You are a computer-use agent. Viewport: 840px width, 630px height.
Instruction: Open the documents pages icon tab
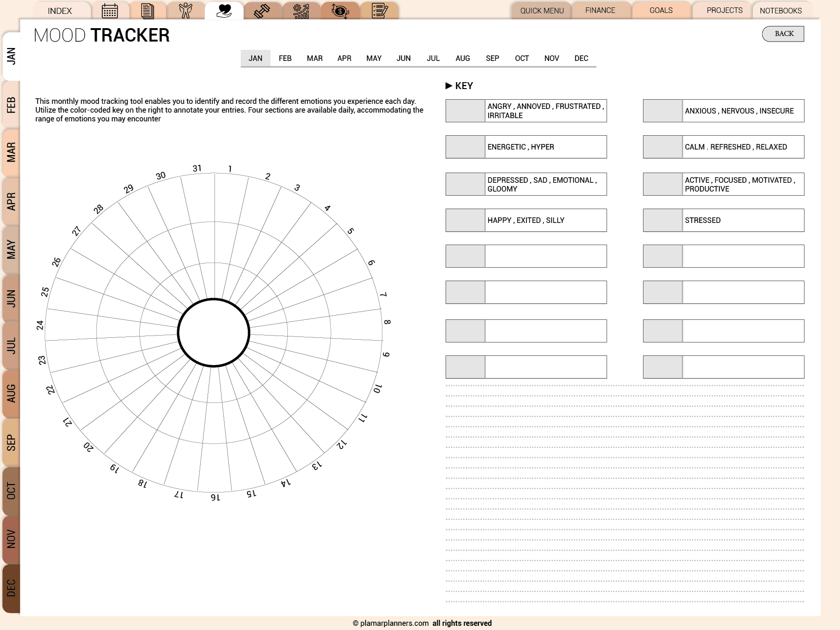[x=148, y=11]
